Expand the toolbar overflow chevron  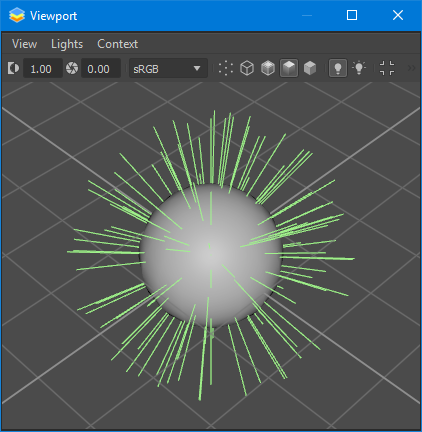(412, 68)
